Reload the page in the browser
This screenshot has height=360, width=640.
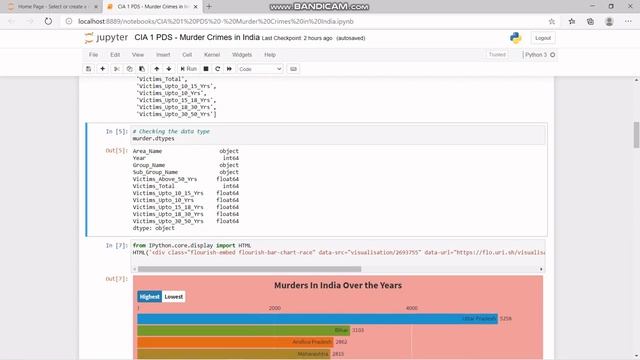tap(48, 21)
